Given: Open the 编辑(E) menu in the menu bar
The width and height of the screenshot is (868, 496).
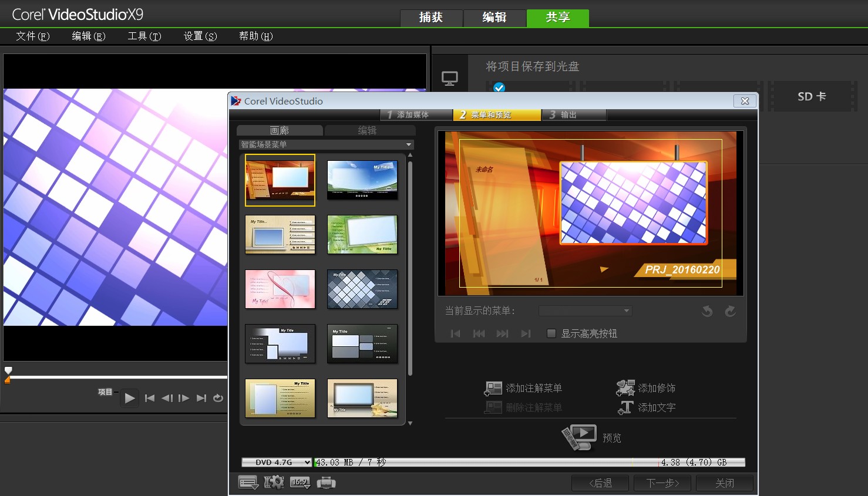Looking at the screenshot, I should point(89,36).
